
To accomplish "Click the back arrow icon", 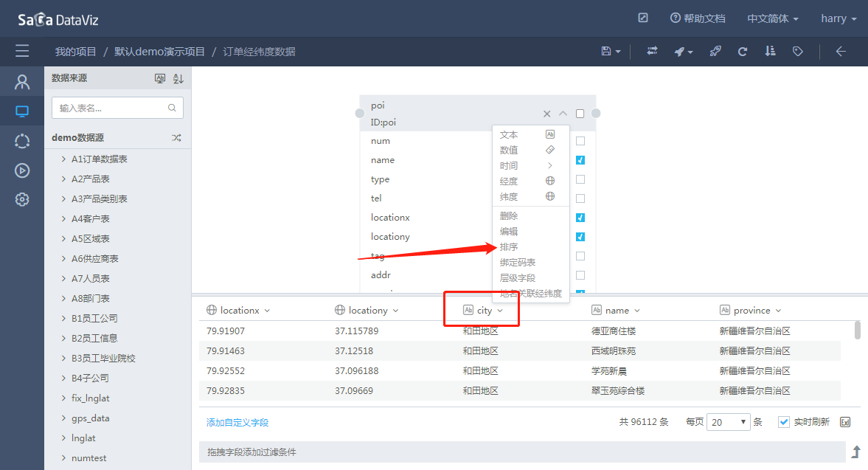I will [x=840, y=51].
